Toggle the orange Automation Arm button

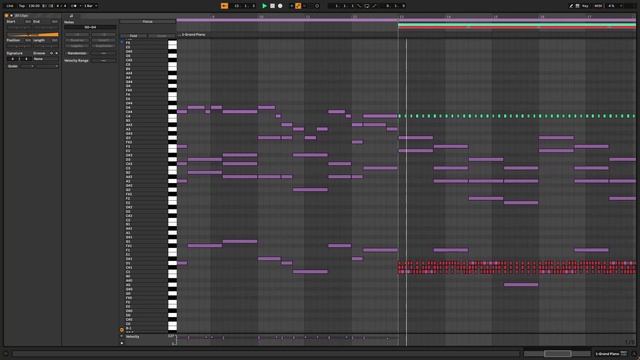pos(298,6)
